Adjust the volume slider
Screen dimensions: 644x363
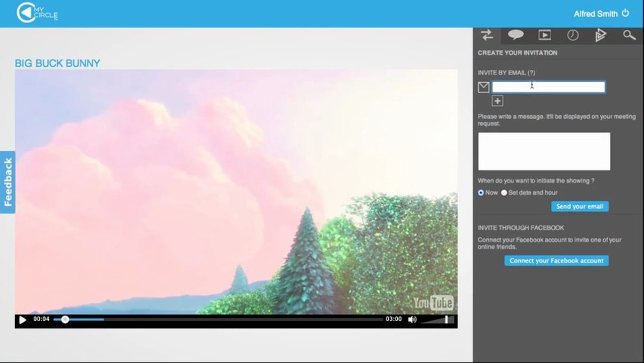tap(437, 319)
